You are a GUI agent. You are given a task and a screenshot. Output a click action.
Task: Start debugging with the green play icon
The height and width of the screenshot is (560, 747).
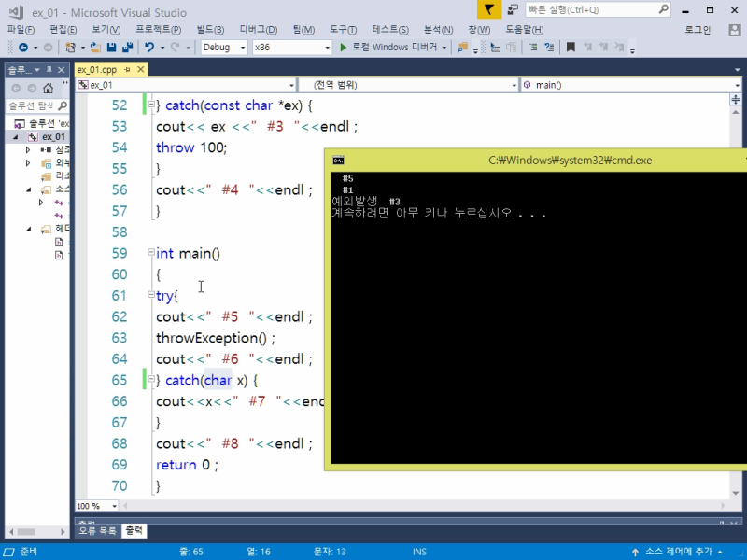click(343, 48)
